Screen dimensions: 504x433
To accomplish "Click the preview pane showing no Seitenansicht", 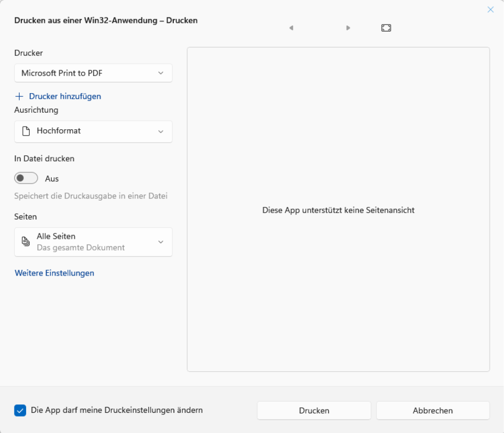I will coord(339,210).
